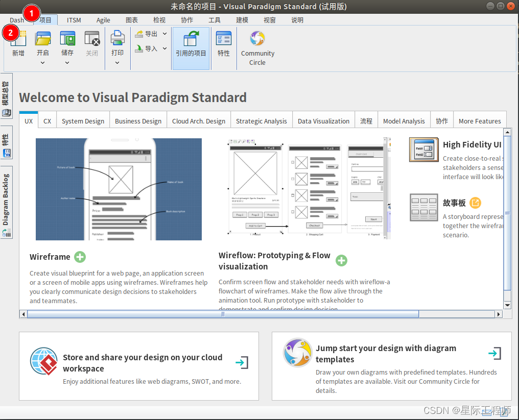Open the Agile menu tab

[103, 20]
